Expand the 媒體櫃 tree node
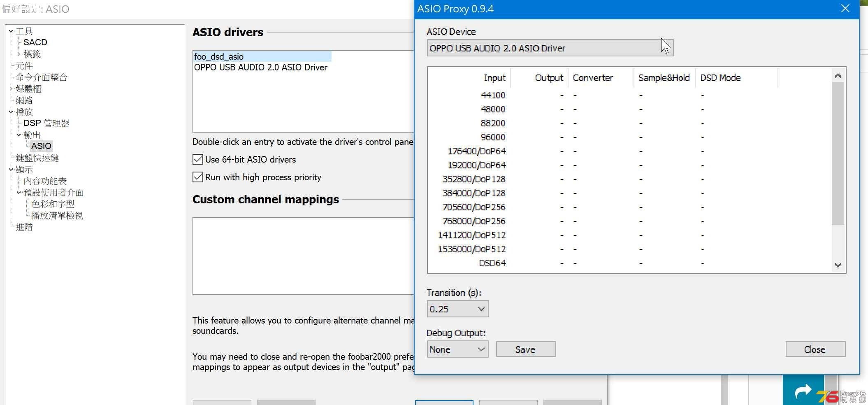Image resolution: width=868 pixels, height=405 pixels. coord(11,88)
